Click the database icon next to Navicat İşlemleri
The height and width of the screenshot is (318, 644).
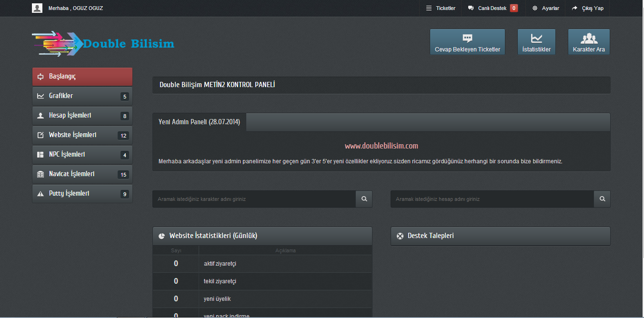tap(40, 174)
